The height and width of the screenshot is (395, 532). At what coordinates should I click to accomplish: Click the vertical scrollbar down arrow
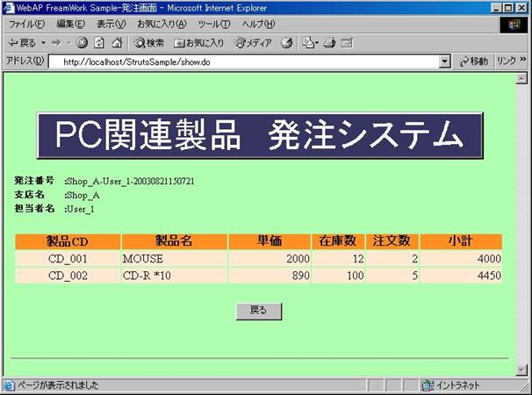[521, 370]
